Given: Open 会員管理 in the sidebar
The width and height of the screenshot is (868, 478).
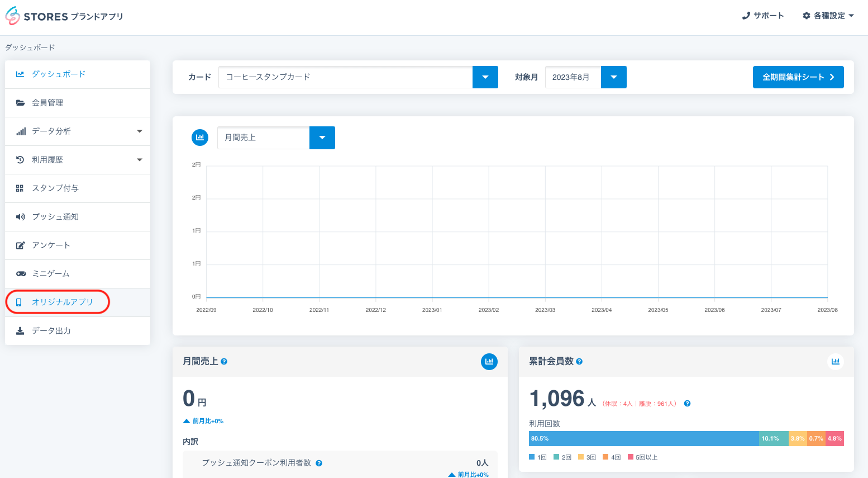Looking at the screenshot, I should coord(78,103).
